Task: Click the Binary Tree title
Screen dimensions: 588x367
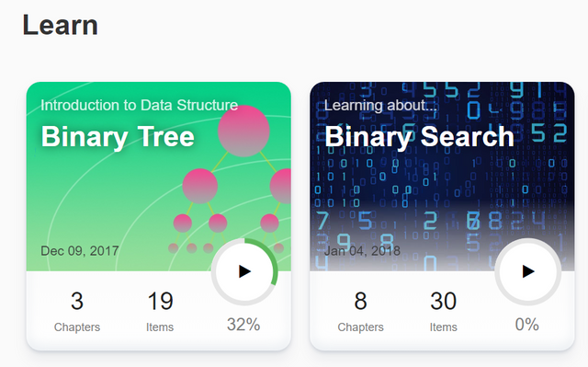Action: click(118, 137)
